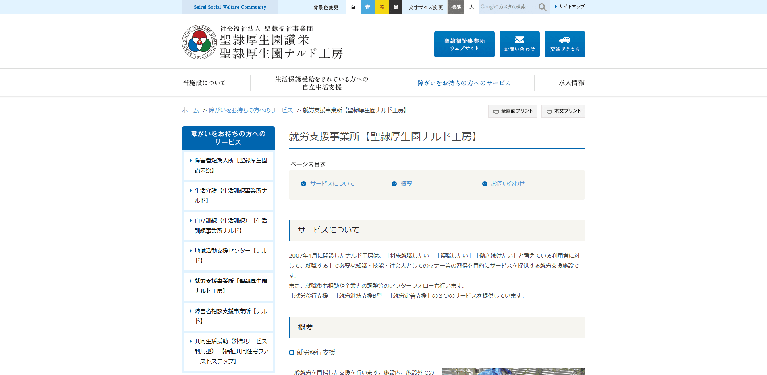Open the envelope お問い合わせ contact button
The width and height of the screenshot is (767, 375).
click(519, 44)
